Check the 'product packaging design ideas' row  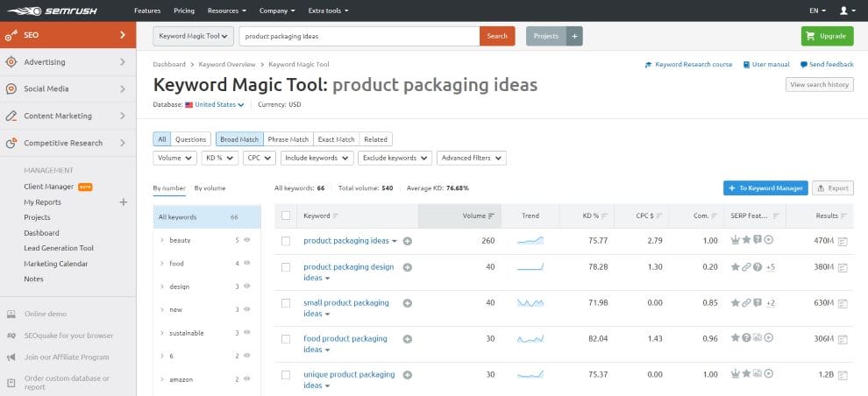click(286, 267)
